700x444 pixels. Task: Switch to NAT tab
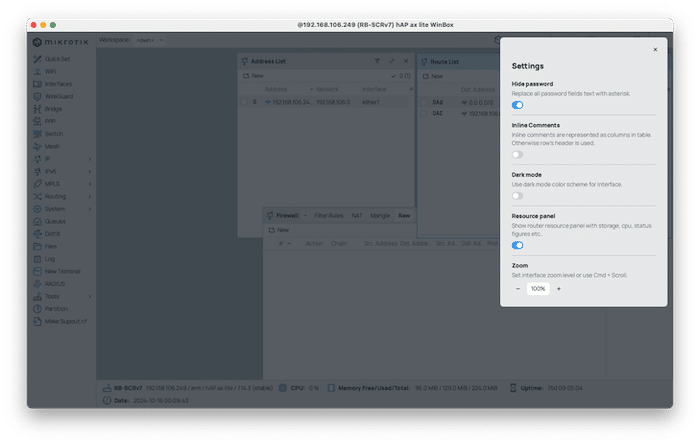tap(357, 216)
